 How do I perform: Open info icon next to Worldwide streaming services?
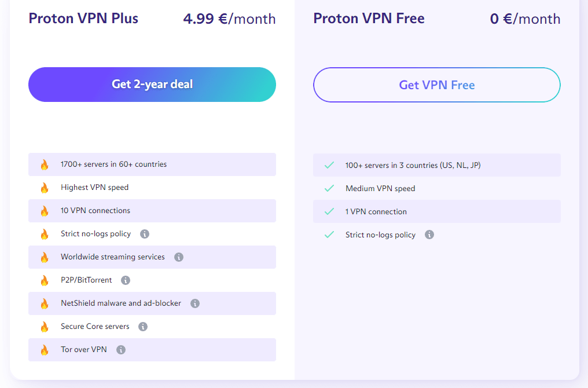pos(179,257)
